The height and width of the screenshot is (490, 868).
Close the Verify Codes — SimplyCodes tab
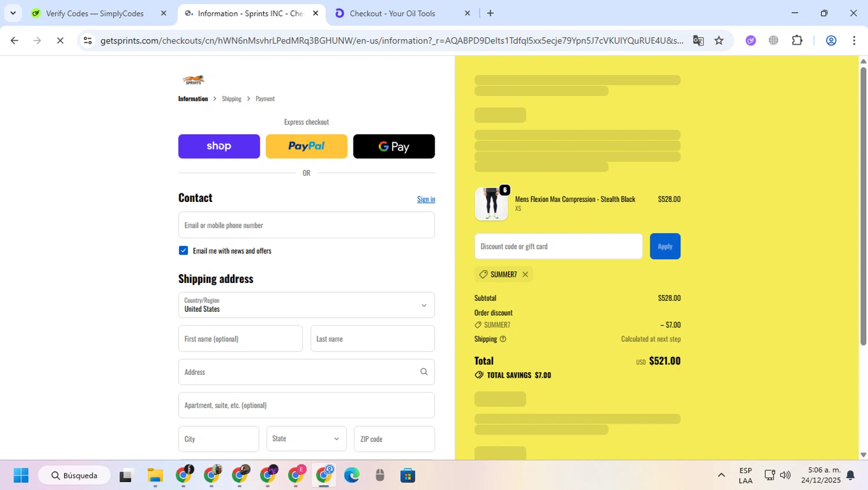click(163, 13)
